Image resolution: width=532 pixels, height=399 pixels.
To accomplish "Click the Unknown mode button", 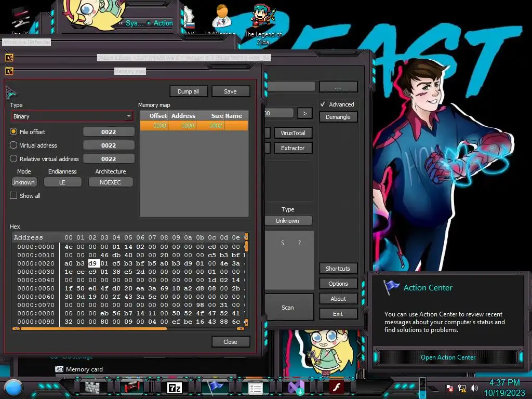I will coord(24,182).
